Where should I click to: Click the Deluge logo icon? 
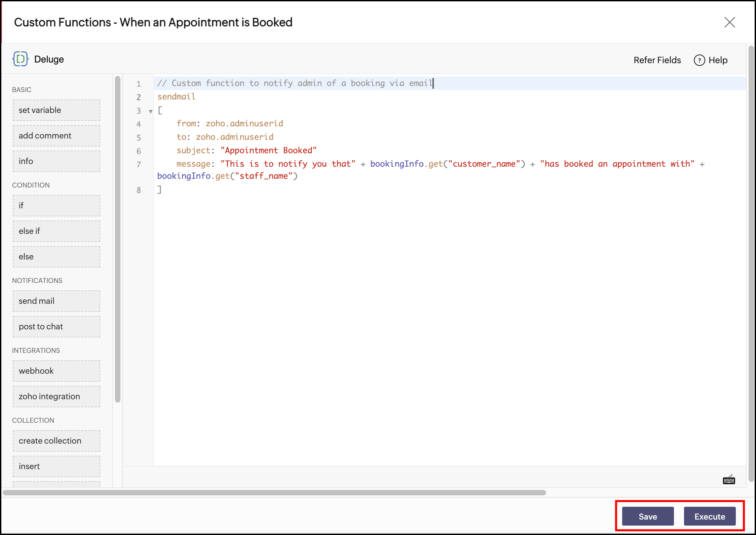[21, 59]
